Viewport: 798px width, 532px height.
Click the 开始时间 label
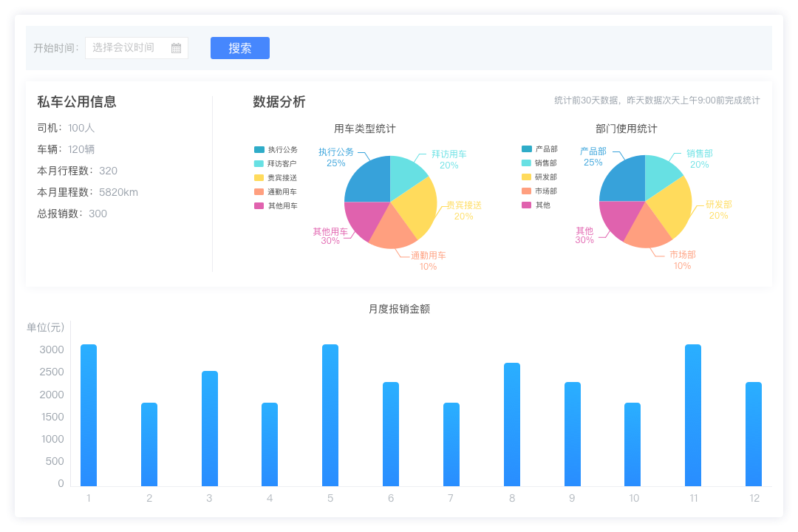pos(56,48)
